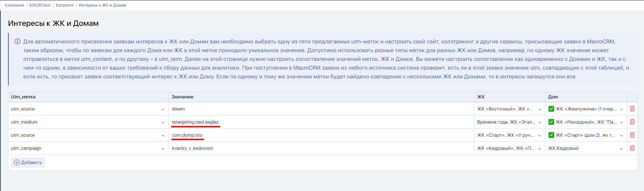Toggle checkbox for ЖК «Жемчужина» house
The height and width of the screenshot is (191, 644).
tap(551, 109)
